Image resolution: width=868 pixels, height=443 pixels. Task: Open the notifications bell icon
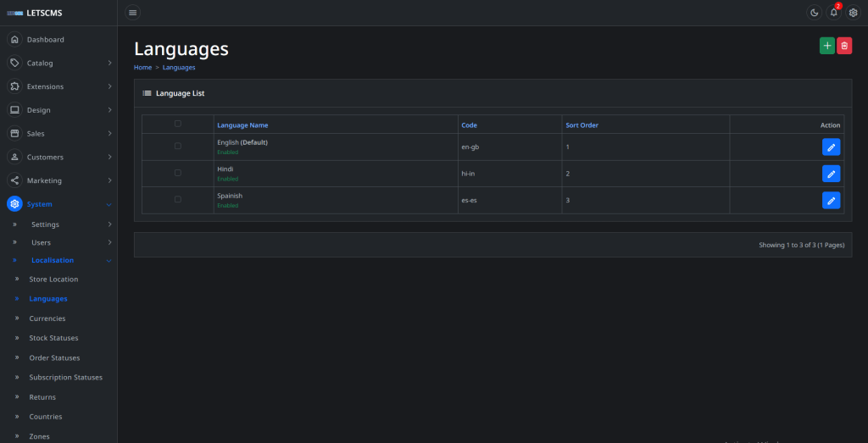[x=833, y=13]
